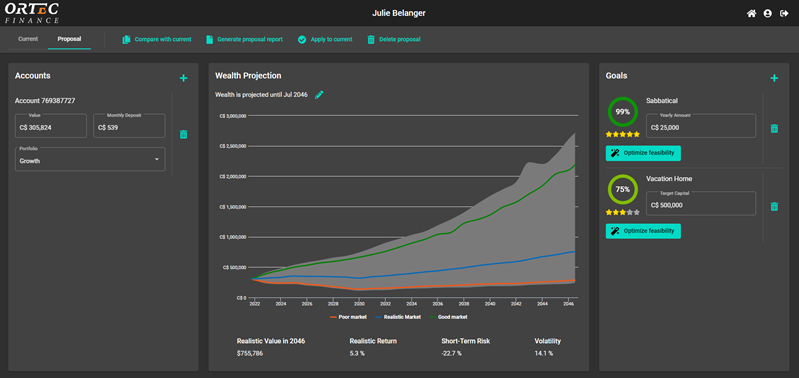Click Delete proposal

(394, 39)
